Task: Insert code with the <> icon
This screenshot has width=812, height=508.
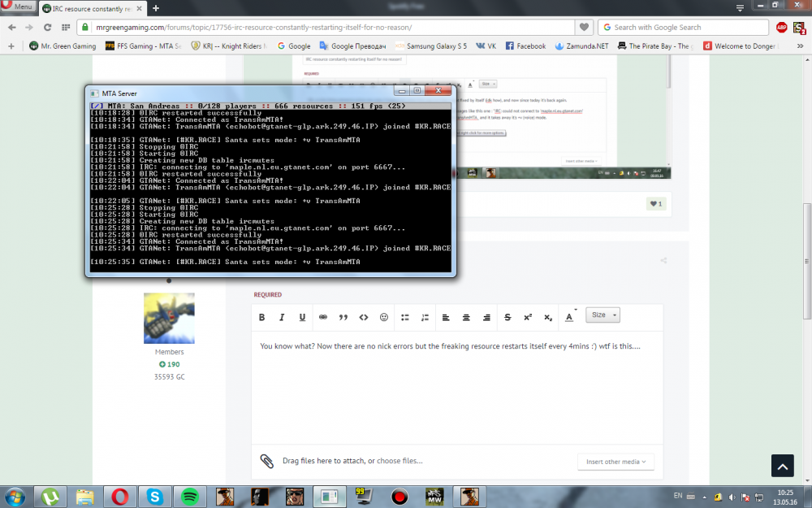Action: (364, 317)
